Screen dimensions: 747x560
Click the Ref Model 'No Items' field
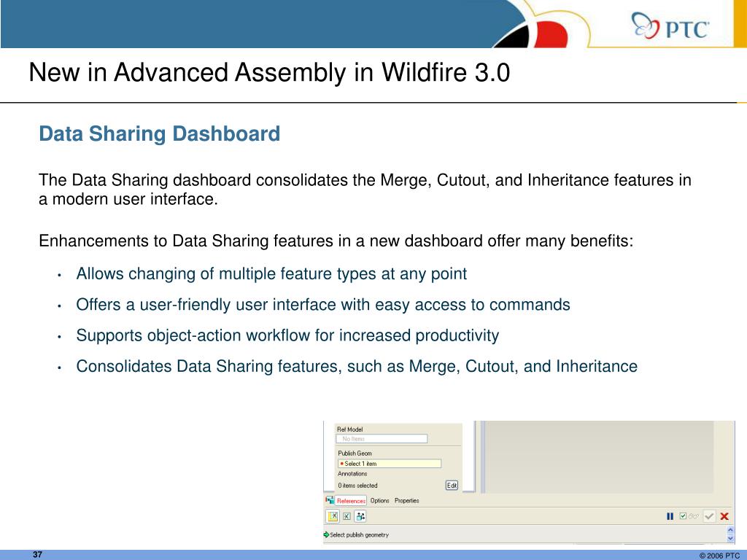coord(382,438)
